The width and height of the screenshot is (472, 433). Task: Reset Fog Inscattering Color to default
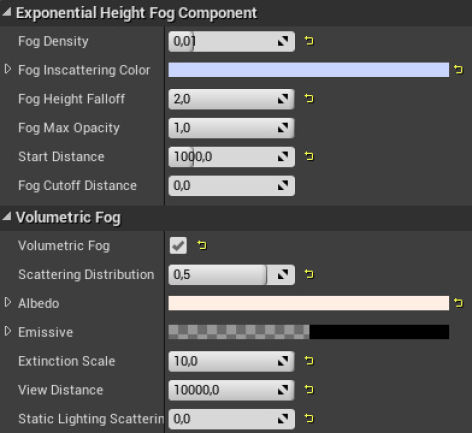pos(458,69)
